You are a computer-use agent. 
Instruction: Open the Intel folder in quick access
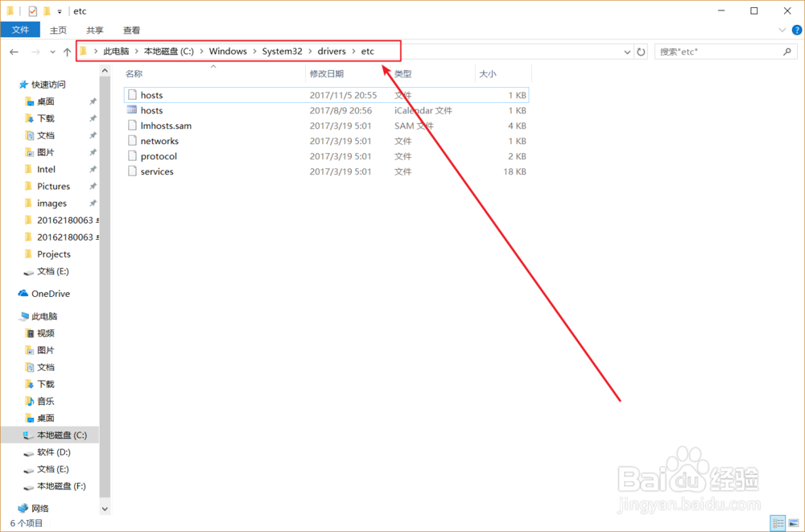tap(46, 170)
